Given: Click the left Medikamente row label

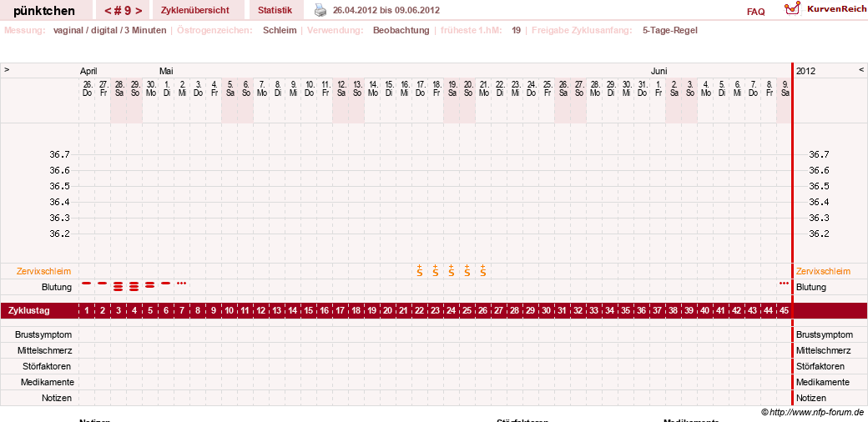Looking at the screenshot, I should (x=47, y=382).
